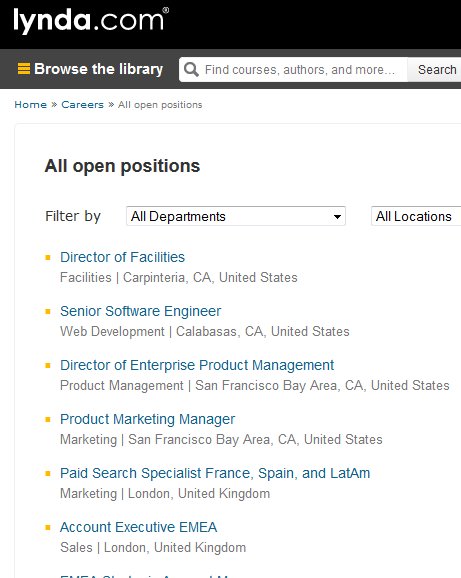Click the orange bullet beside Senior Software Engineer
Image resolution: width=461 pixels, height=578 pixels.
(x=48, y=311)
